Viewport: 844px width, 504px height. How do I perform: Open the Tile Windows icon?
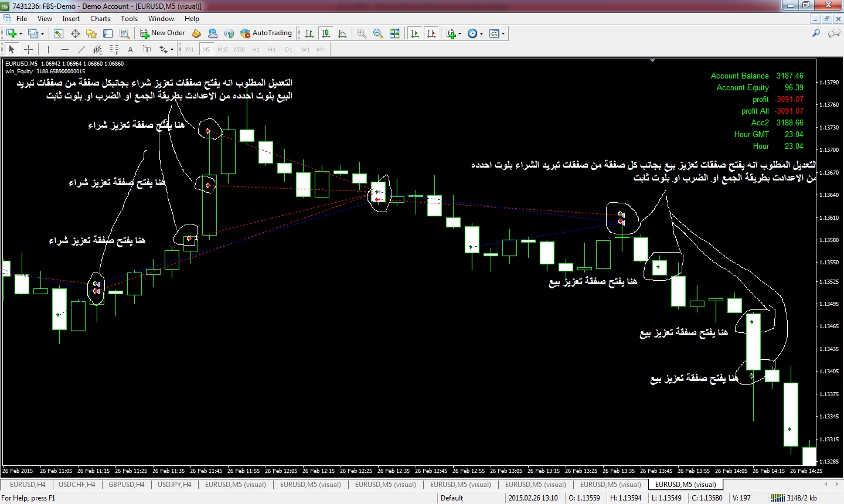click(x=394, y=33)
